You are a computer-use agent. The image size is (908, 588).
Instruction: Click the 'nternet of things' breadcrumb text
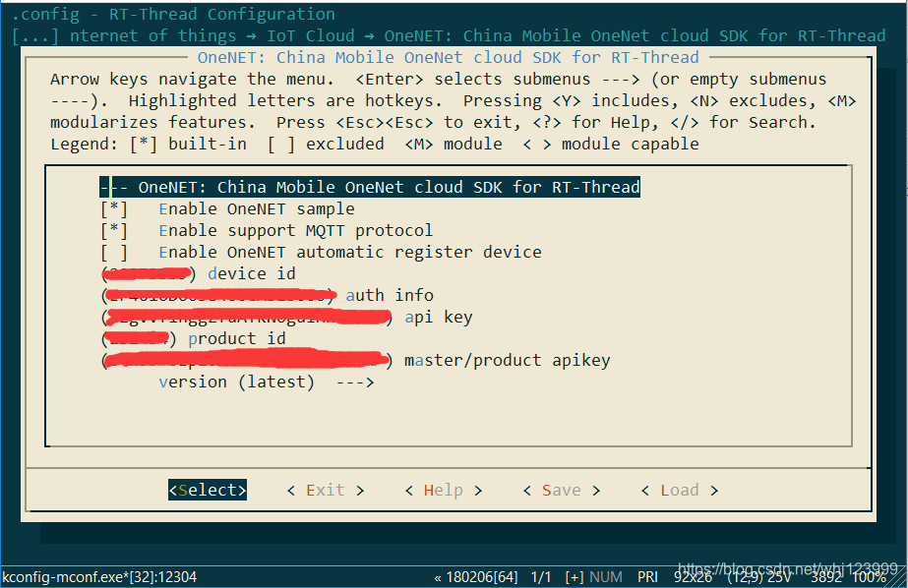coord(152,35)
